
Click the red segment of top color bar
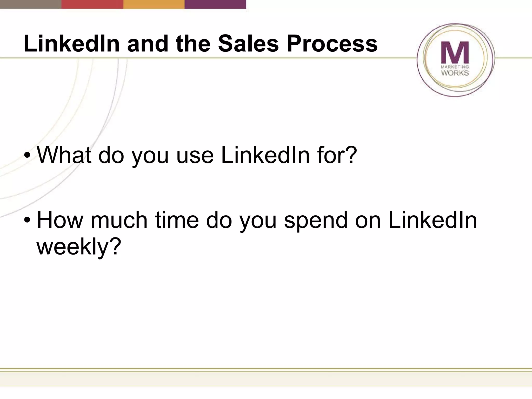[92, 4]
